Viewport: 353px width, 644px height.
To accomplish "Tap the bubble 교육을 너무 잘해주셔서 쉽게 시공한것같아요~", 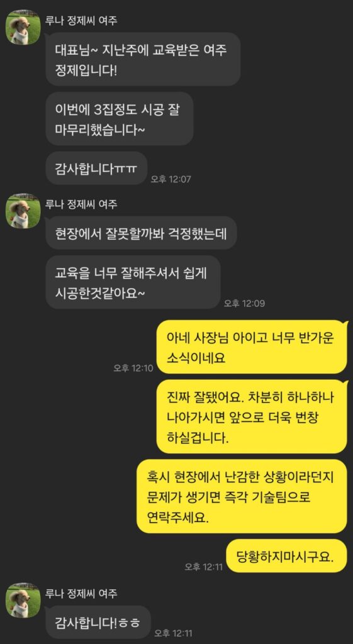I will tap(133, 282).
